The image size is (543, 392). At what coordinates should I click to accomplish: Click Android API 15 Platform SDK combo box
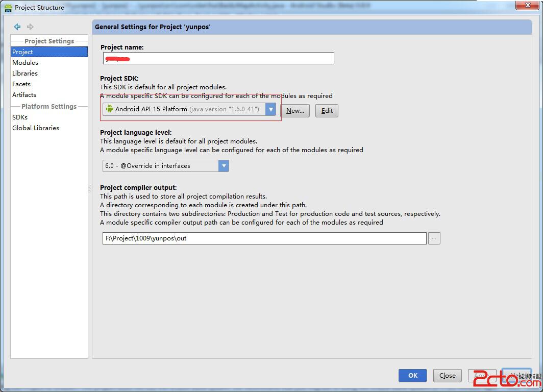[x=189, y=109]
